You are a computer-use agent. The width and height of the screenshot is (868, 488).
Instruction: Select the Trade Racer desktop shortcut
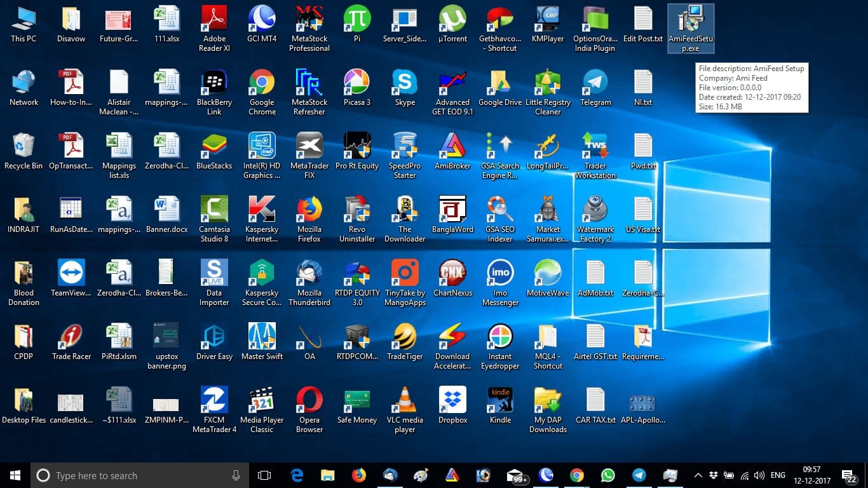coord(71,342)
